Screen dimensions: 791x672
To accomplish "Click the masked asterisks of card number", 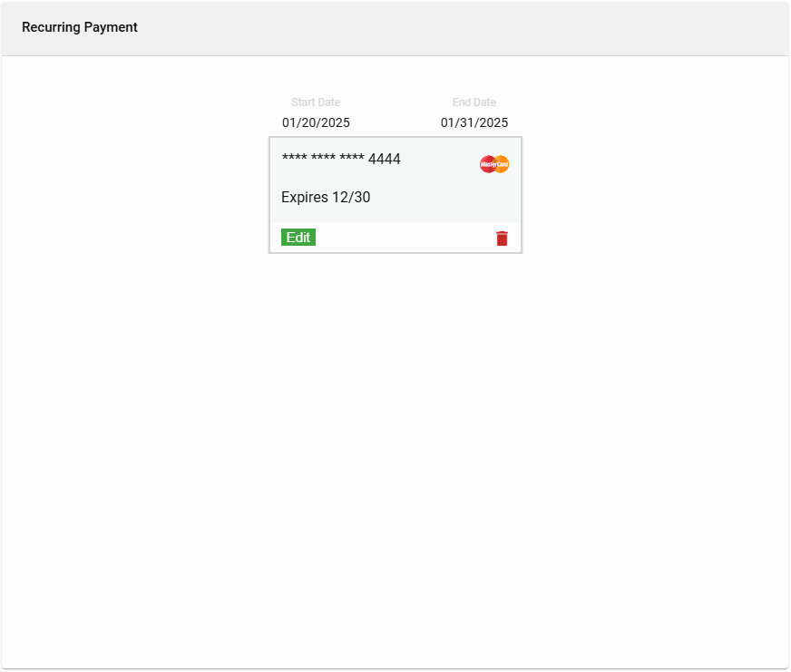I will [323, 161].
